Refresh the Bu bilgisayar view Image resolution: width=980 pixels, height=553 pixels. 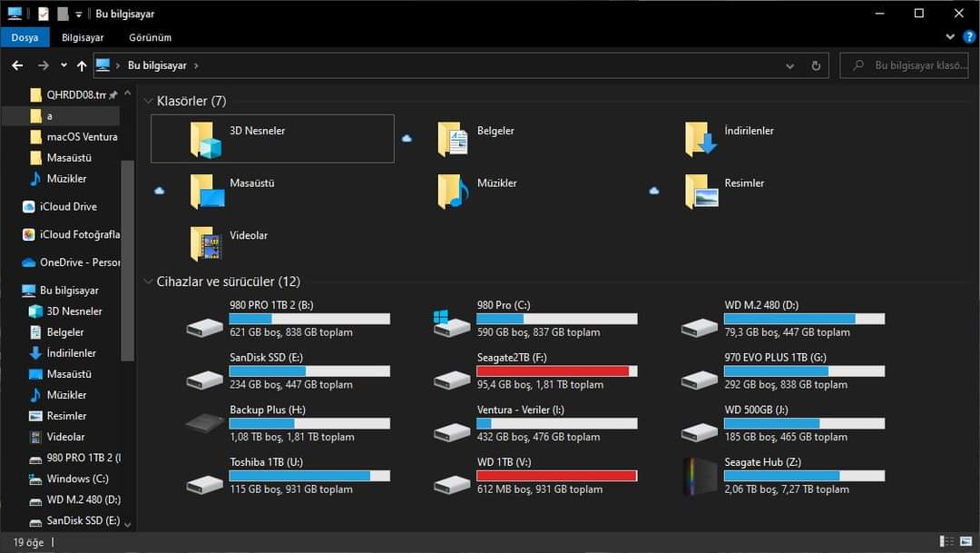[816, 65]
